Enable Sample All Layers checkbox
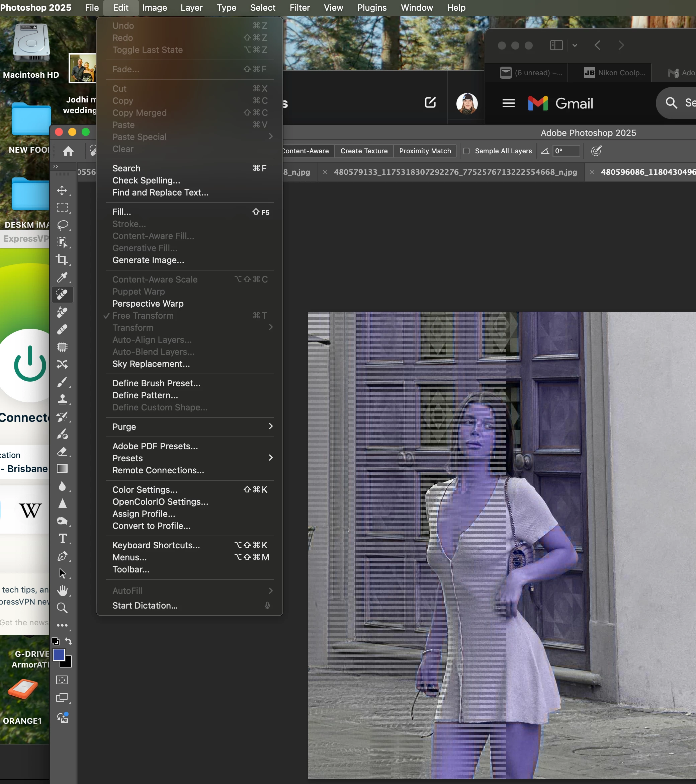 click(466, 151)
